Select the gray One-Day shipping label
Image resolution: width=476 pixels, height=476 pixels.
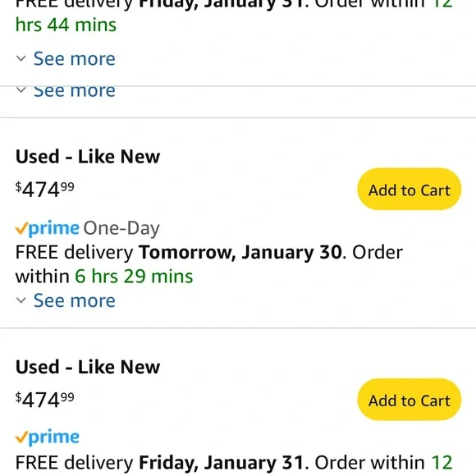[121, 228]
